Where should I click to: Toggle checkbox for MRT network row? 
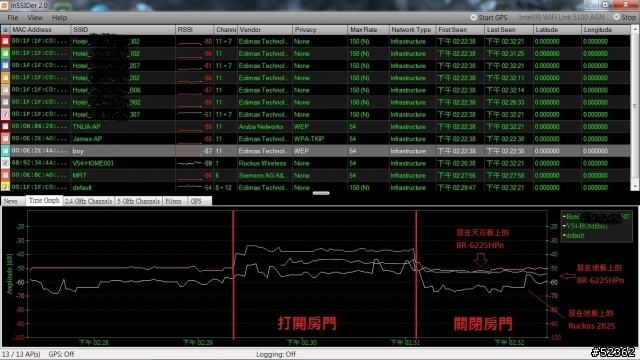[x=5, y=175]
